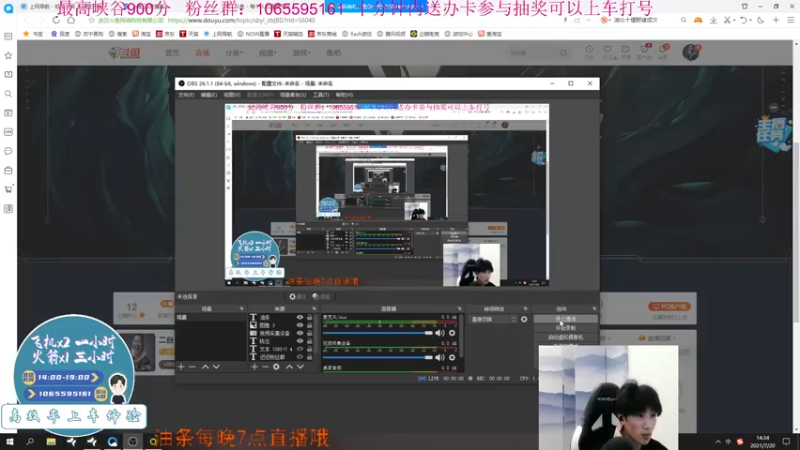Image resolution: width=800 pixels, height=450 pixels.
Task: Go to the browser home page icon
Action: [71, 20]
